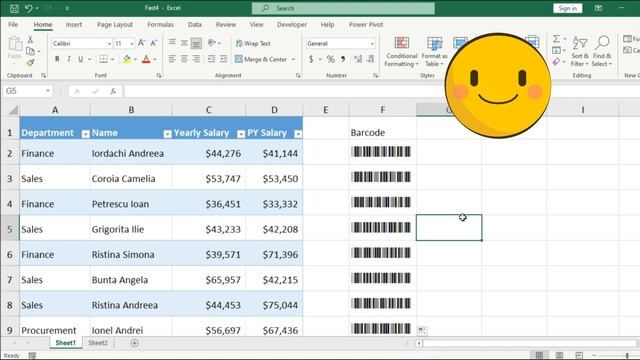Expand the font size dropdown
The image size is (640, 360).
click(x=131, y=43)
